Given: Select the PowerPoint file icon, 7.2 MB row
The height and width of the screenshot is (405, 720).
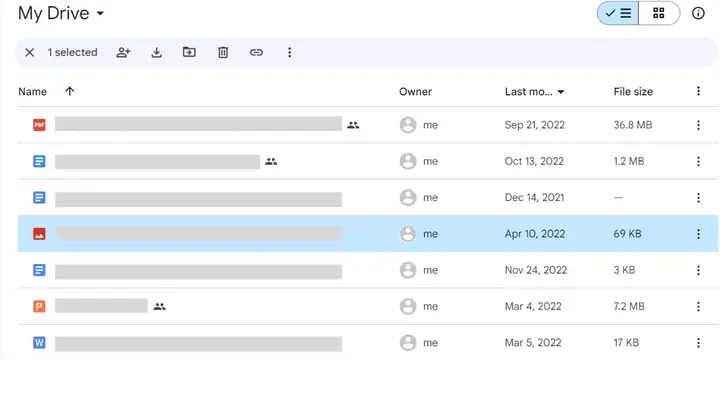Looking at the screenshot, I should click(x=39, y=306).
